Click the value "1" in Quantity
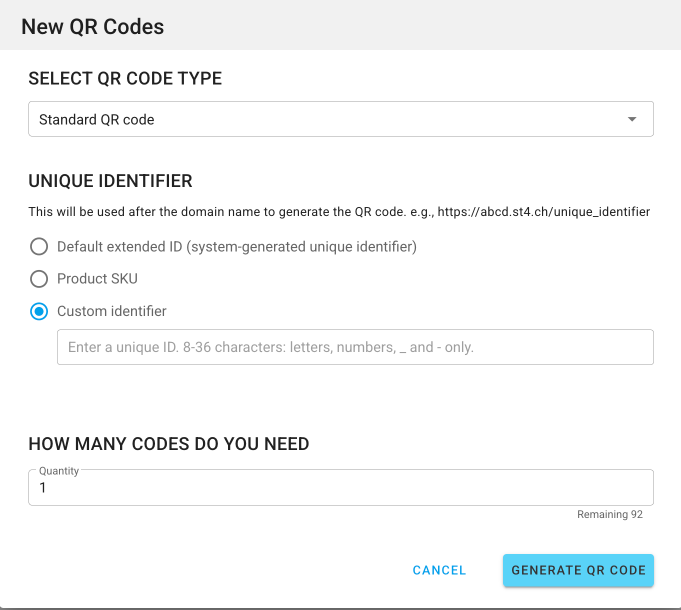This screenshot has height=610, width=681. click(x=43, y=489)
